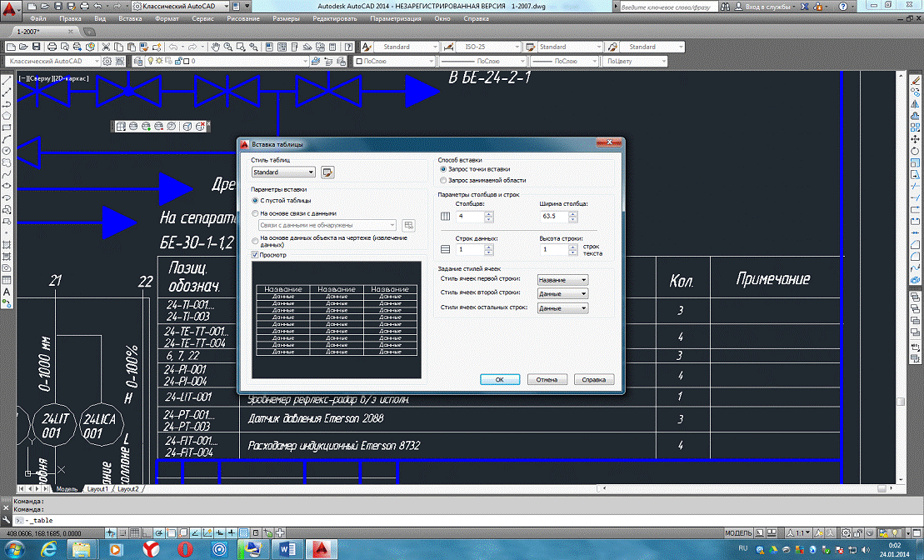Image resolution: width=924 pixels, height=560 pixels.
Task: Uncheck the Просмотр preview checkbox
Action: [255, 256]
